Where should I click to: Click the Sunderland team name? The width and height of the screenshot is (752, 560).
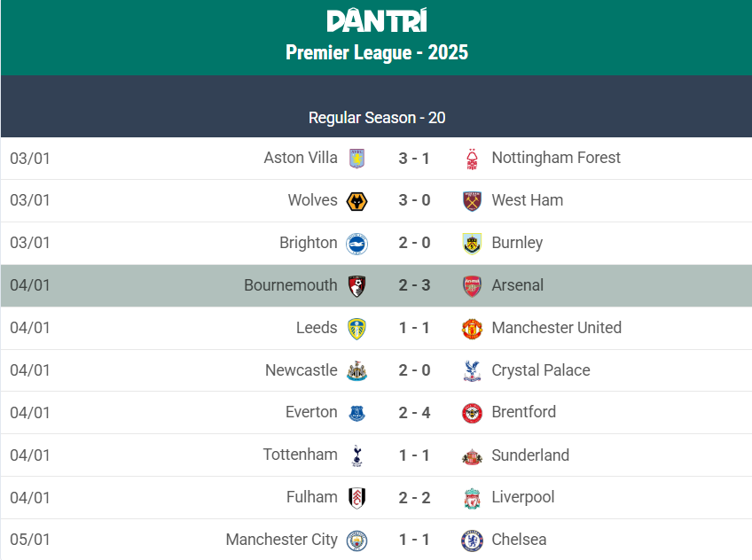(x=530, y=455)
